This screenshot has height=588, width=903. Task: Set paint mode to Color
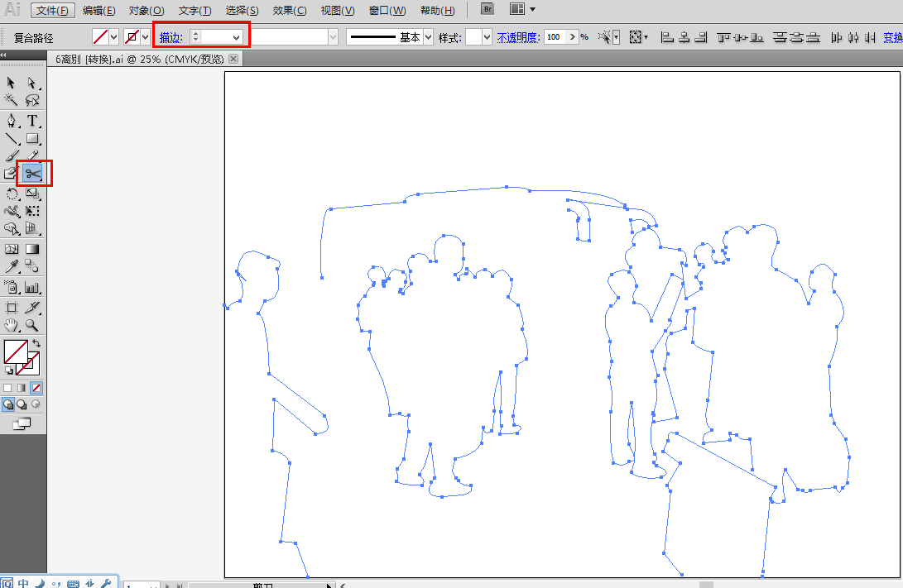(7, 388)
